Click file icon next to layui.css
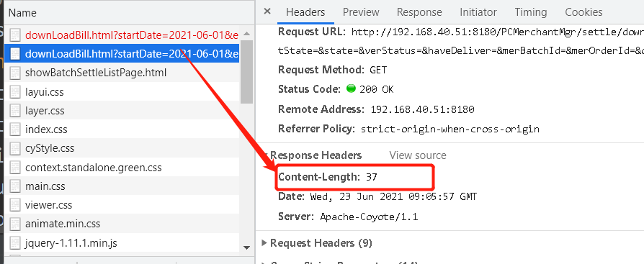Screen dimensions: 644x264 (x=15, y=92)
